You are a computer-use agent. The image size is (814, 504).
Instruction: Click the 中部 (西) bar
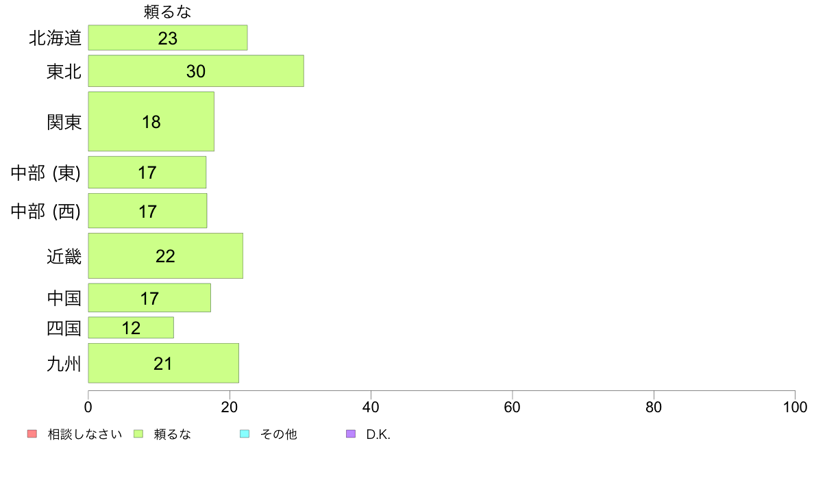click(147, 211)
